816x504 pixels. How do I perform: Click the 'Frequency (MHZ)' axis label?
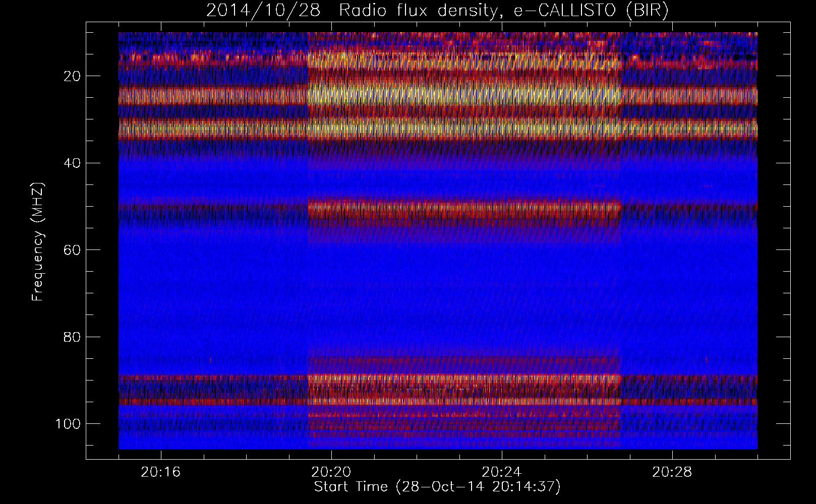click(x=38, y=241)
